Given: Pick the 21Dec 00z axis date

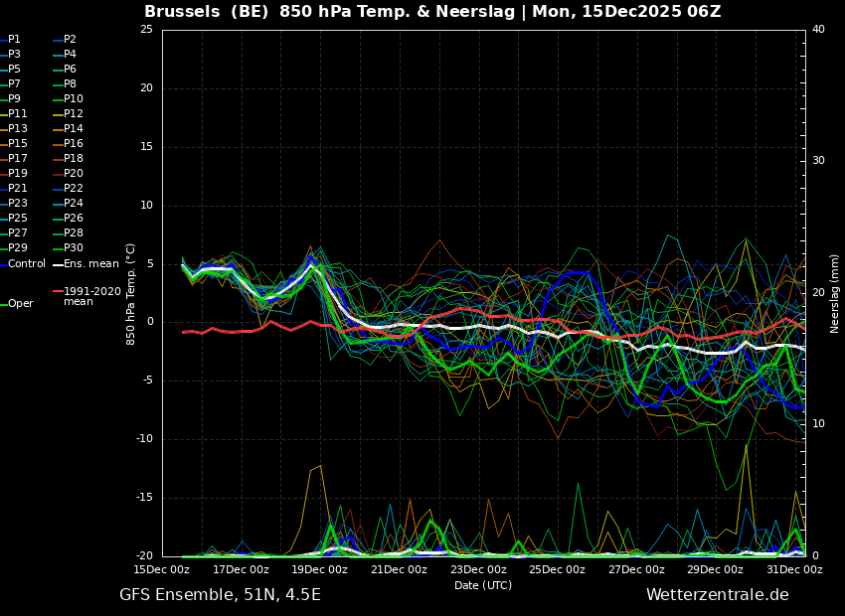Looking at the screenshot, I should pyautogui.click(x=400, y=569).
